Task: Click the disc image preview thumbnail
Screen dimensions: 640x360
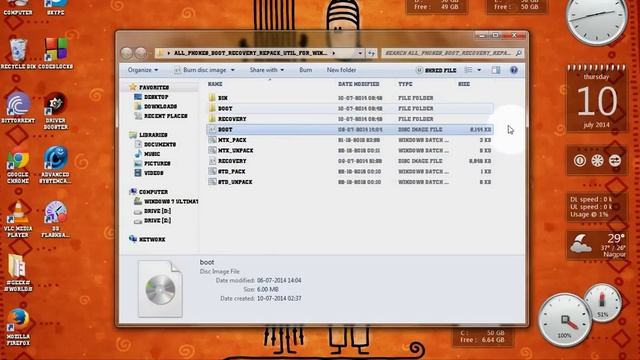Action: tap(160, 289)
